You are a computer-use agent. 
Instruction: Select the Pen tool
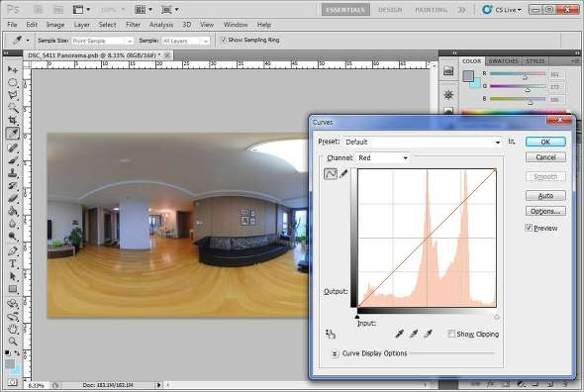(12, 250)
